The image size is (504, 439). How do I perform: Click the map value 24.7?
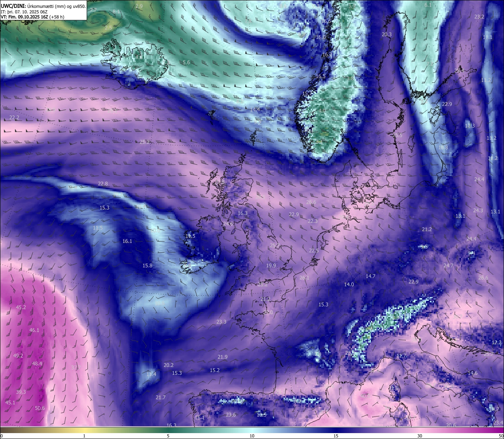[448, 266]
